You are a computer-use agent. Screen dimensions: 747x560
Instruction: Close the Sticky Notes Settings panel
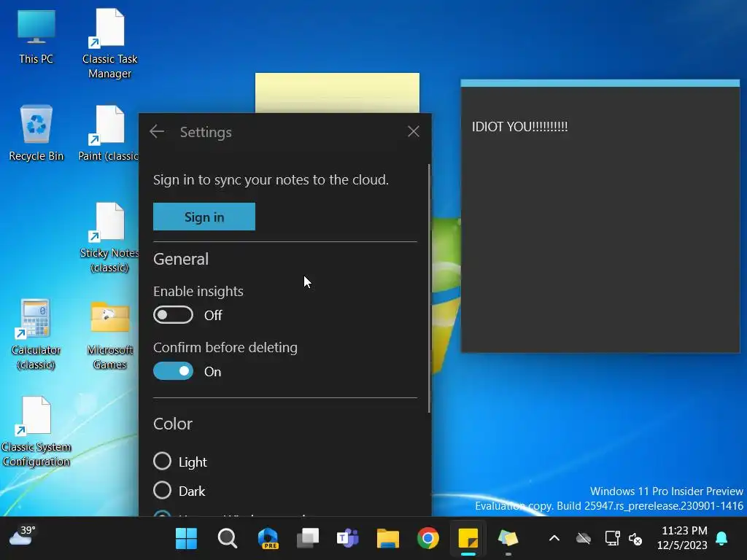pyautogui.click(x=414, y=131)
